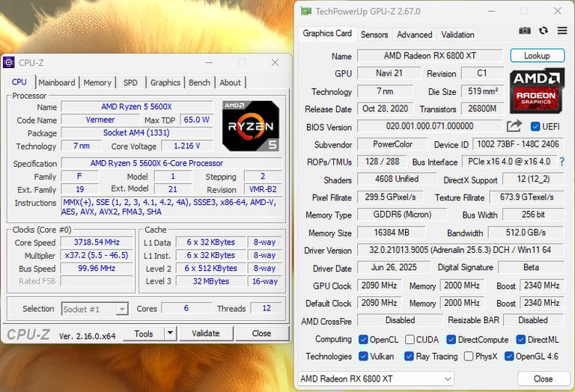Click the Multiplier value x37.2
The image size is (575, 392).
[97, 255]
